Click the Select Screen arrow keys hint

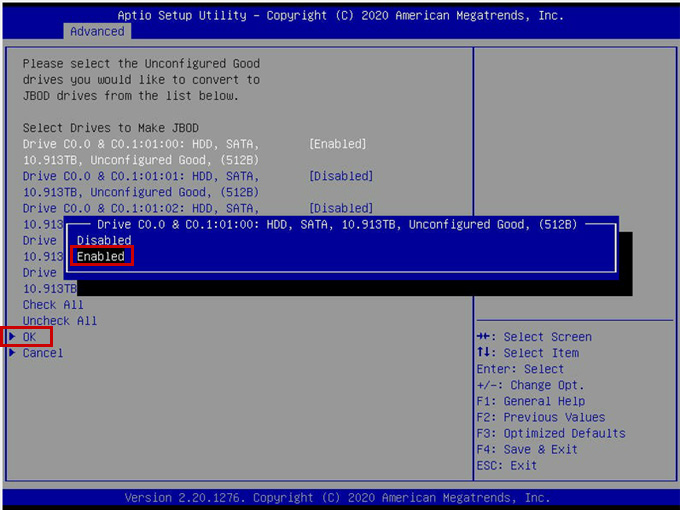[x=534, y=337]
